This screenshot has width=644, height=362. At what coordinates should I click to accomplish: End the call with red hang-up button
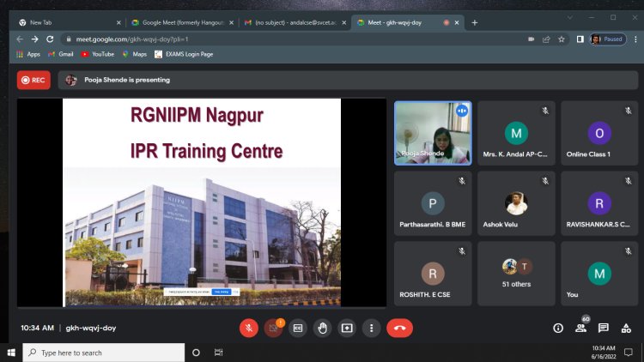click(x=399, y=328)
